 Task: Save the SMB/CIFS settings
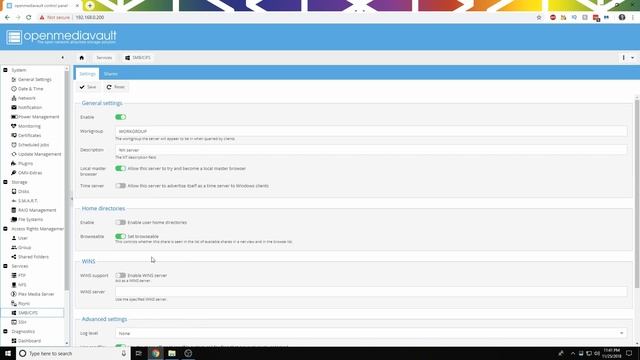click(88, 87)
